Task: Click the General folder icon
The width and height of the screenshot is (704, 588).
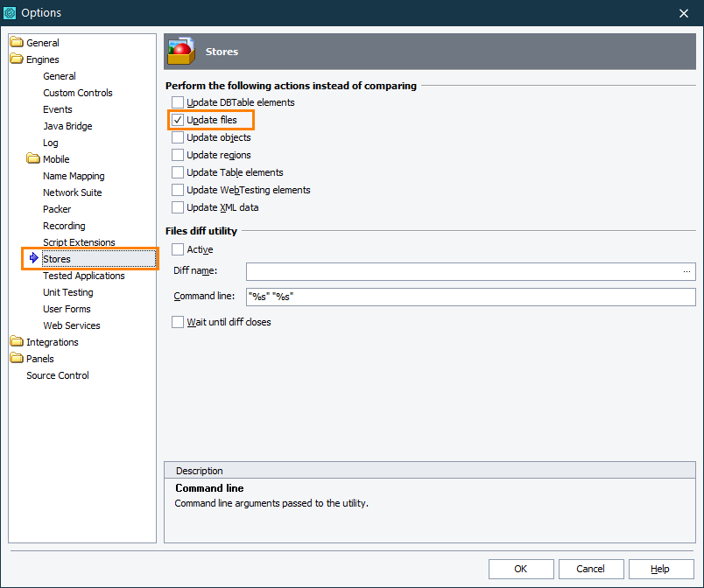Action: tap(17, 42)
